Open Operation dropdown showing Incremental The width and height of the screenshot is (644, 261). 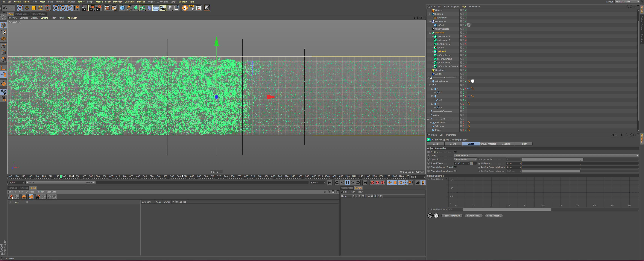pyautogui.click(x=466, y=159)
